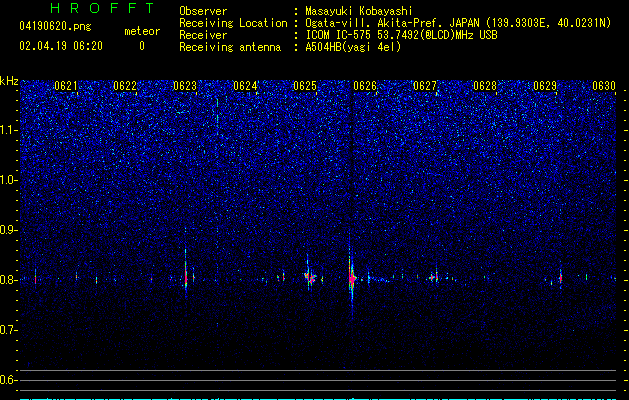The width and height of the screenshot is (629, 400).
Task: Click the ICOM IC-575 receiver text
Action: [x=401, y=35]
